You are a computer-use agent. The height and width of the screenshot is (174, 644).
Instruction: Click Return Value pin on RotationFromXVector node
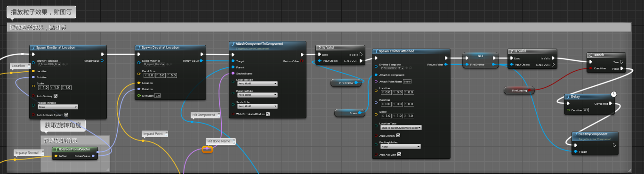[x=94, y=156]
